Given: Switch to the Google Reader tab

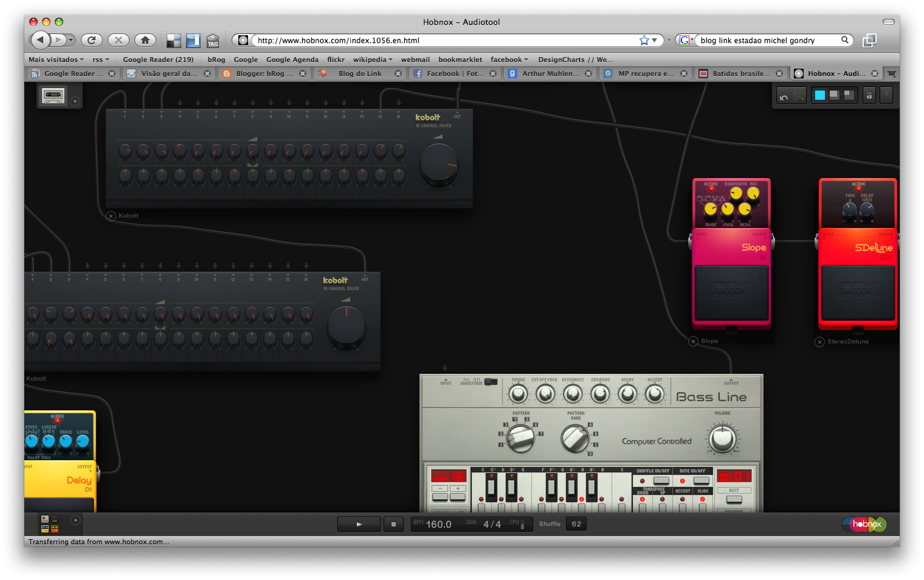Looking at the screenshot, I should [73, 74].
